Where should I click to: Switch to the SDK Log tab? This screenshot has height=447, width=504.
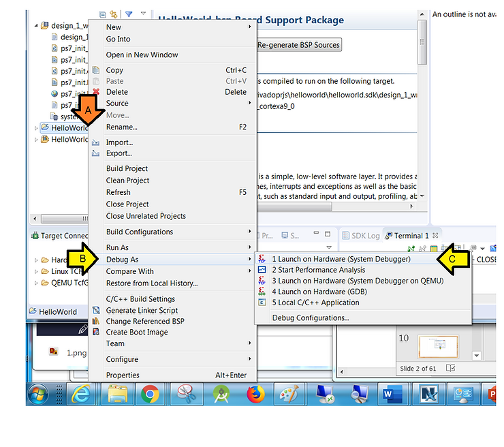pyautogui.click(x=360, y=236)
